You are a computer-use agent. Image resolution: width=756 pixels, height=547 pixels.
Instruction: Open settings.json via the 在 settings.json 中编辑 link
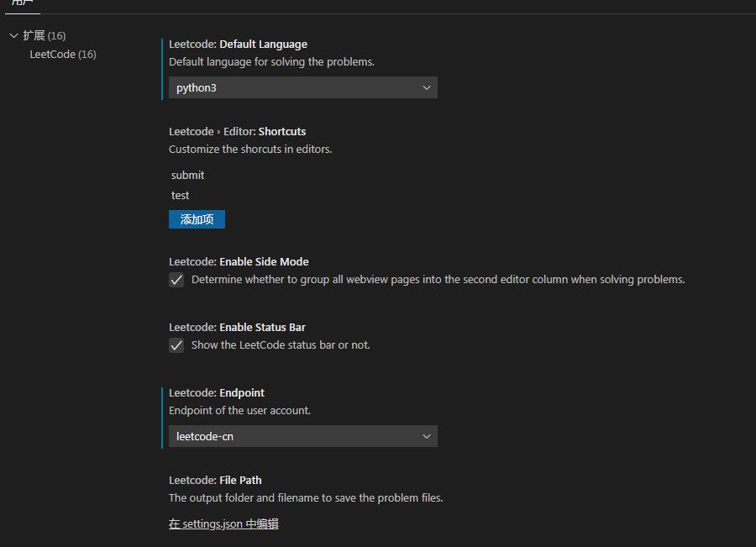223,523
